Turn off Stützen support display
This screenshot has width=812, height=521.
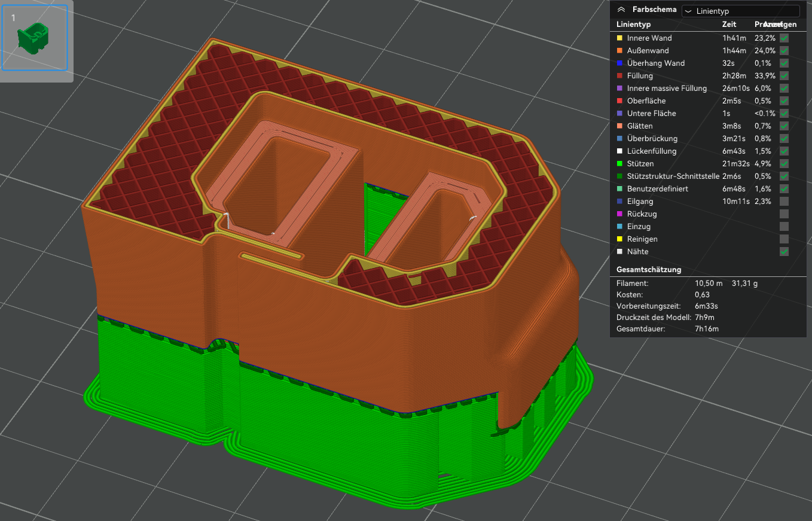point(784,164)
